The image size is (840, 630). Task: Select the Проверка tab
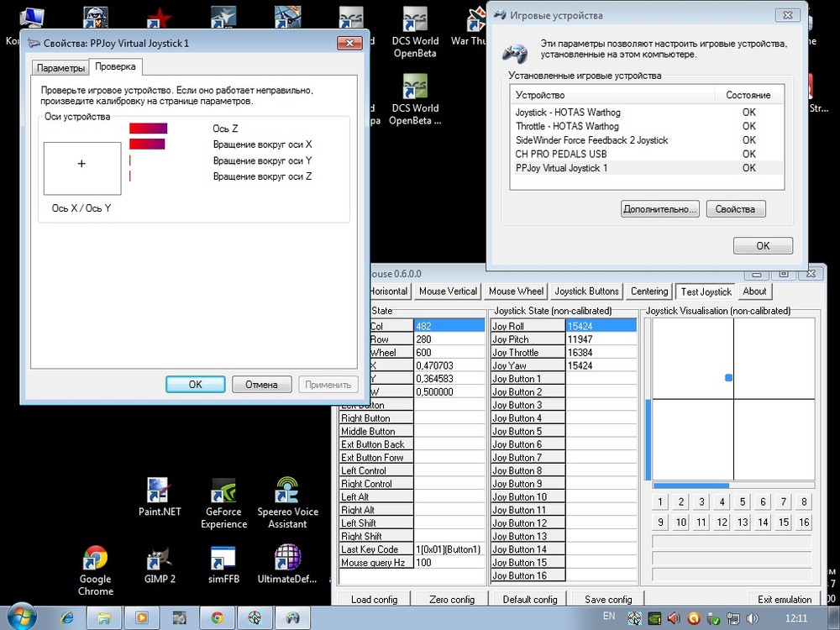coord(115,67)
